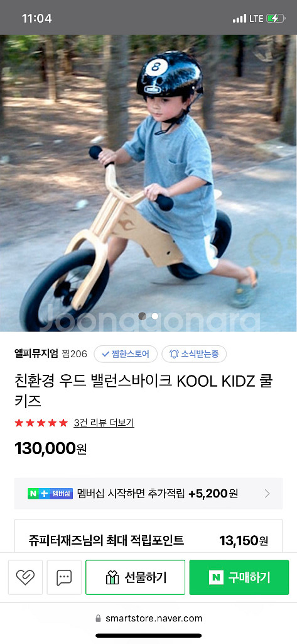297x644 pixels.
Task: Tap the green N logo on 구매하기
Action: pyautogui.click(x=216, y=577)
